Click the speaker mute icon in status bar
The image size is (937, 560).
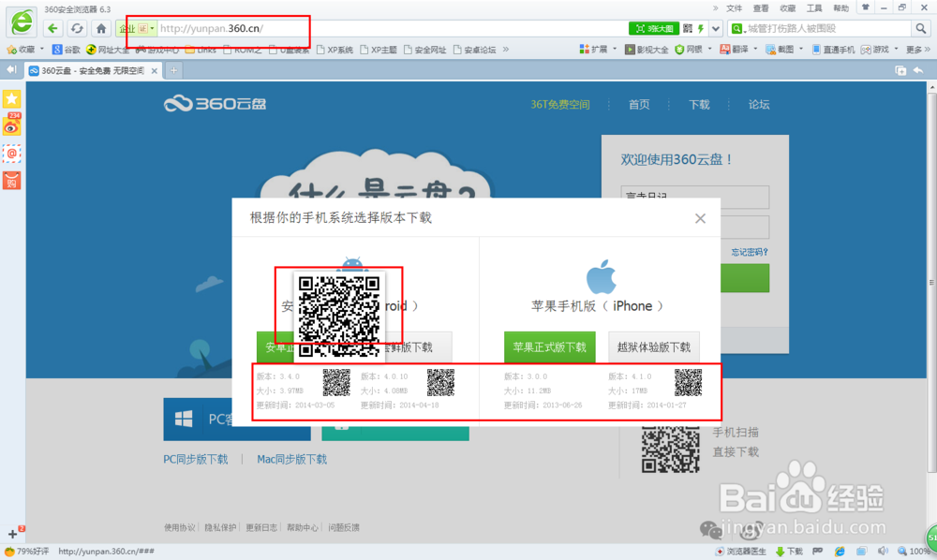pyautogui.click(x=883, y=551)
